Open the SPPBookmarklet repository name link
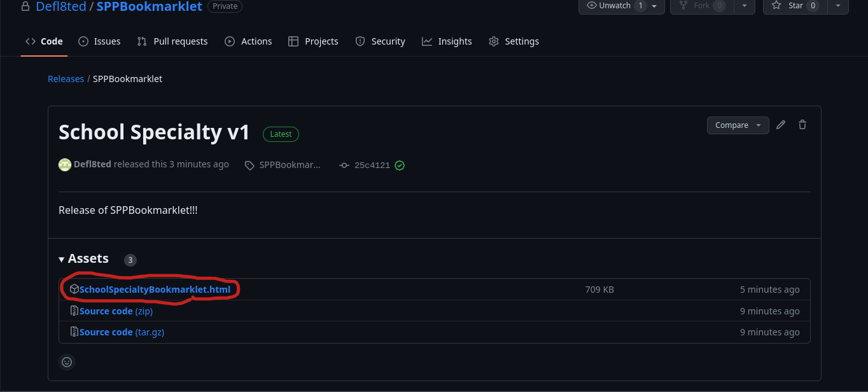 150,6
